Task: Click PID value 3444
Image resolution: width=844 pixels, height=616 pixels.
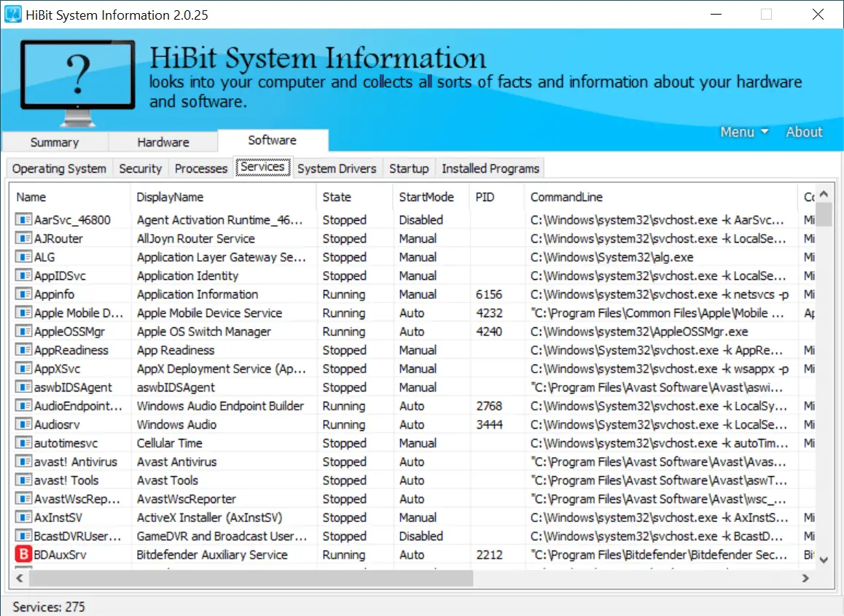Action: coord(489,424)
